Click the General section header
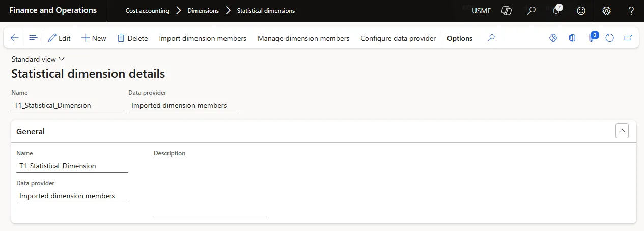This screenshot has height=231, width=644. point(324,131)
